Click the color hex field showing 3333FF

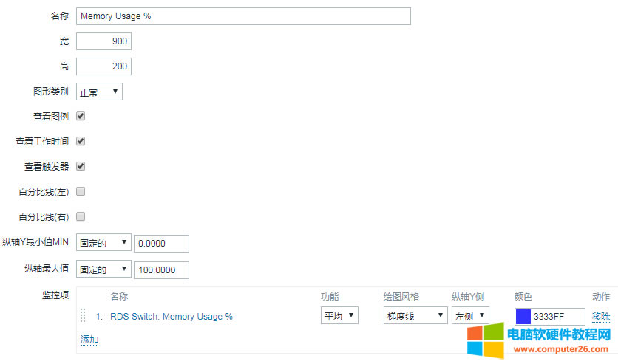tap(557, 317)
